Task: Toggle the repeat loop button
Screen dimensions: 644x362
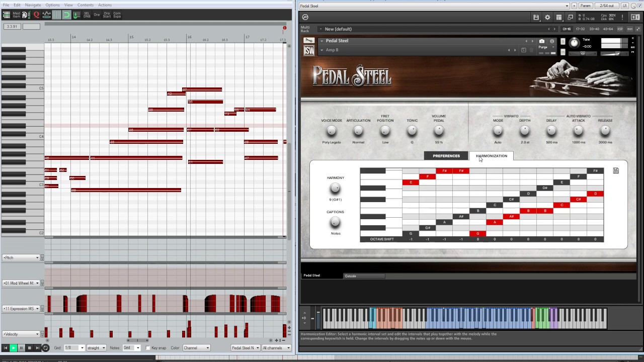Action: [x=46, y=348]
